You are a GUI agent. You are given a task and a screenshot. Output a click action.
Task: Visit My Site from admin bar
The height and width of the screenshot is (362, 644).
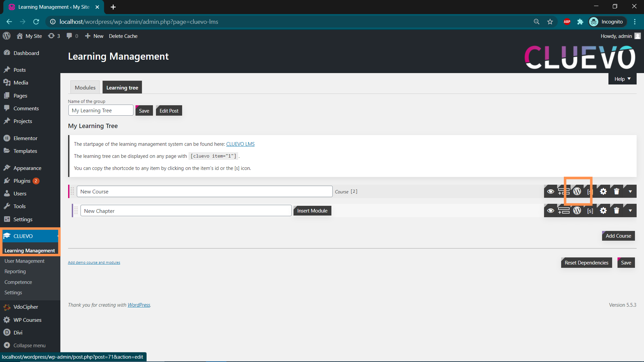[30, 36]
